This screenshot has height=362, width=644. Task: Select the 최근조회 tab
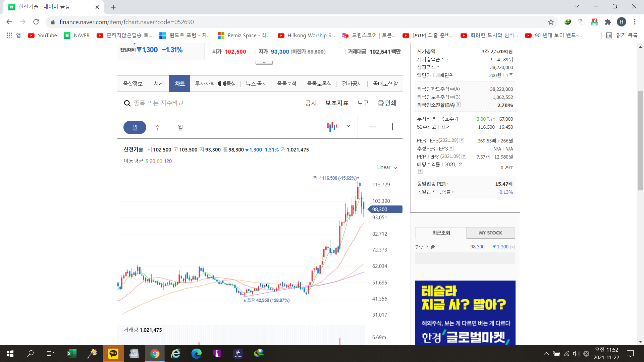tap(441, 233)
